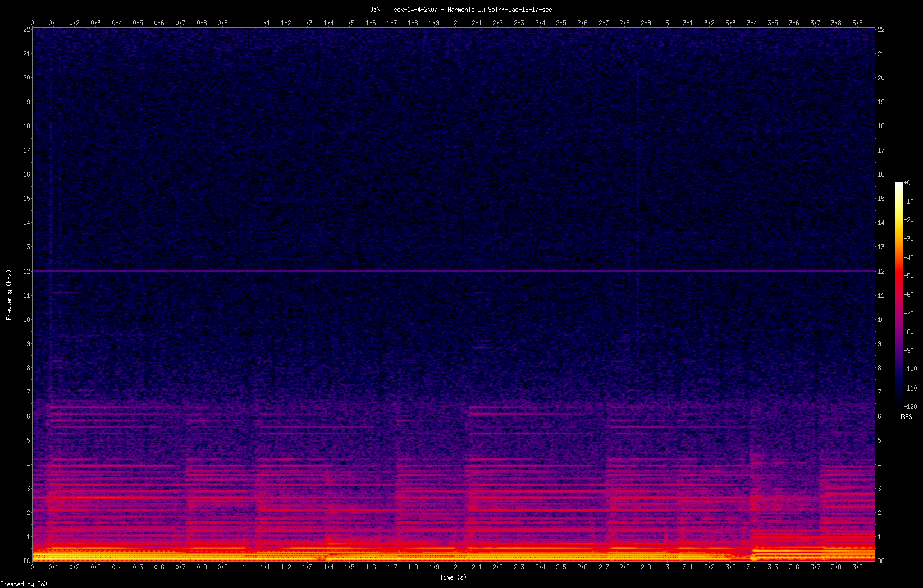
Task: Click the "3·9" tick on the bottom time axis
Action: tap(857, 567)
